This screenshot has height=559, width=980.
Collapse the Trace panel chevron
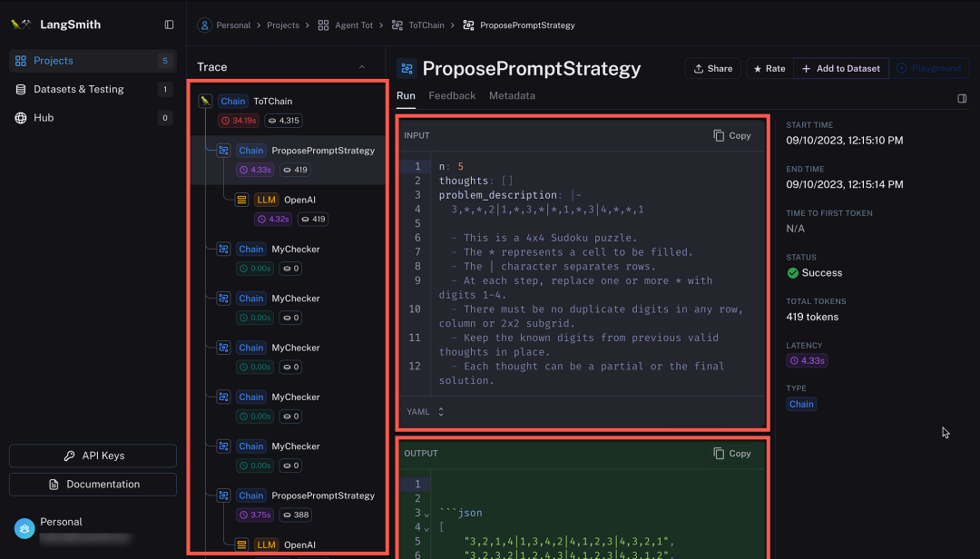pyautogui.click(x=362, y=67)
